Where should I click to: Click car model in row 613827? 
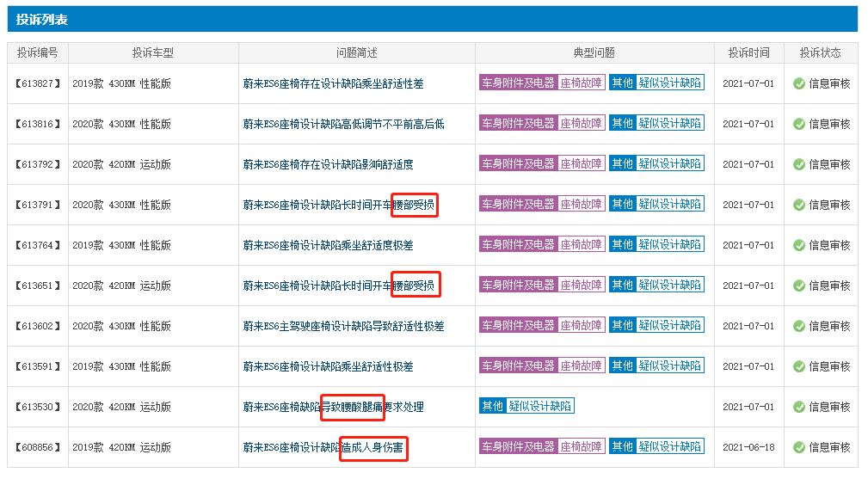[122, 83]
